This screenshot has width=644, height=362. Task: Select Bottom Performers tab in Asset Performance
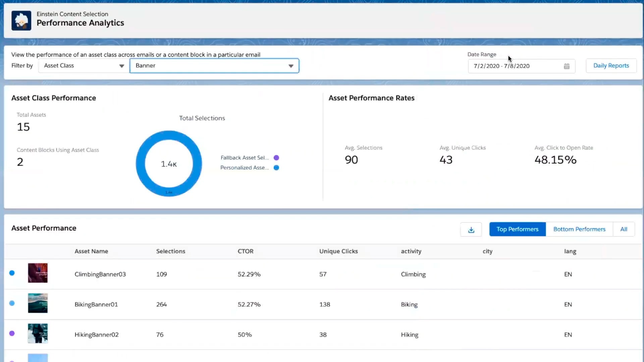click(579, 229)
